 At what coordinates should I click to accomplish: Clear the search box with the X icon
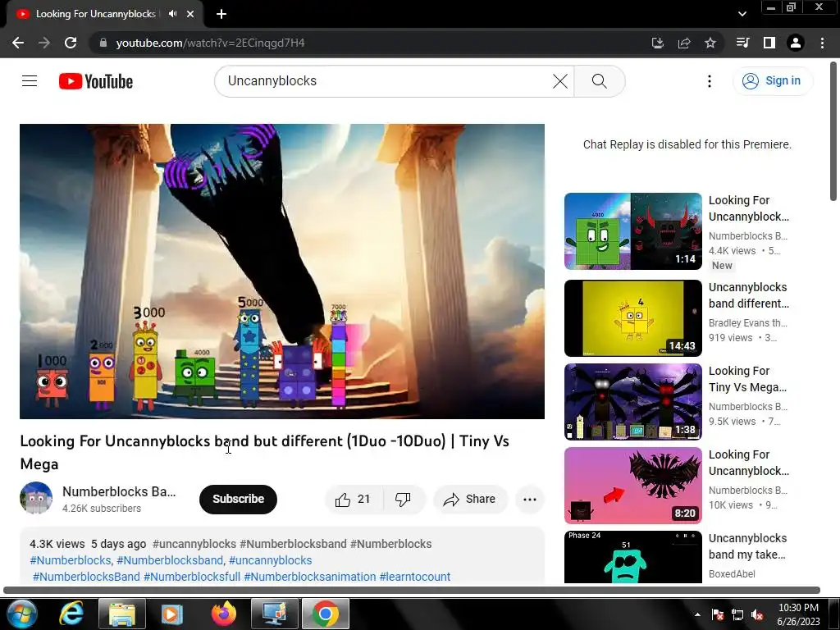[x=559, y=81]
